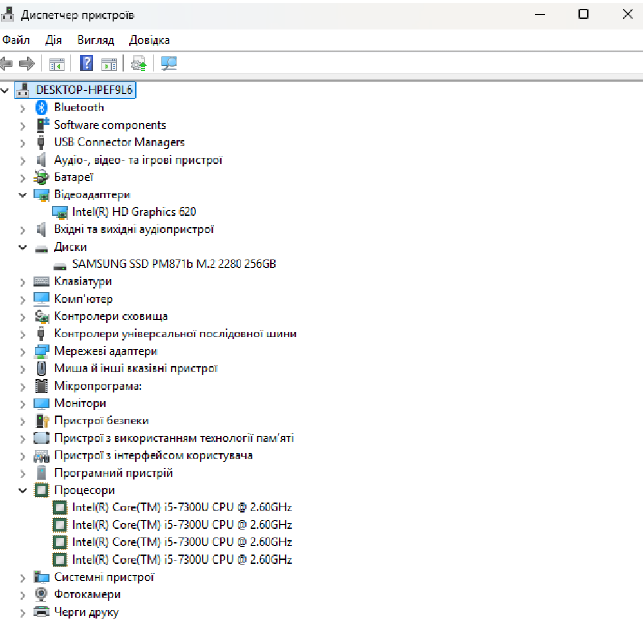Click the Батареї battery icon

coord(42,177)
